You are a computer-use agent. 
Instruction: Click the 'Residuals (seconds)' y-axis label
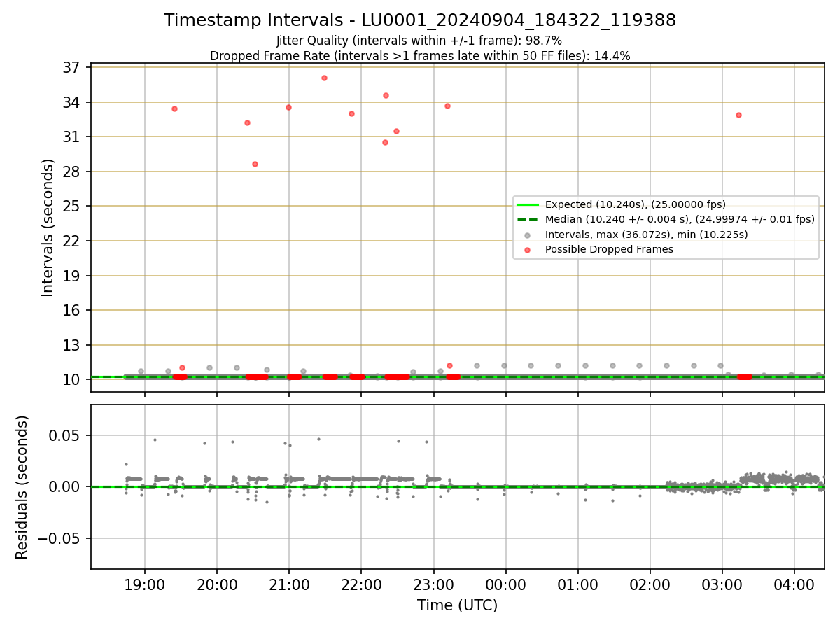[22, 487]
